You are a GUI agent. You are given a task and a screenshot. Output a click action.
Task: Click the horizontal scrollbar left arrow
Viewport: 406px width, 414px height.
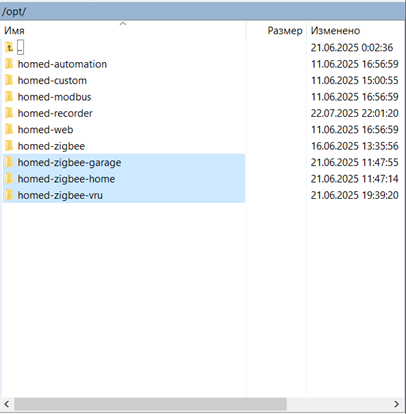[7, 404]
